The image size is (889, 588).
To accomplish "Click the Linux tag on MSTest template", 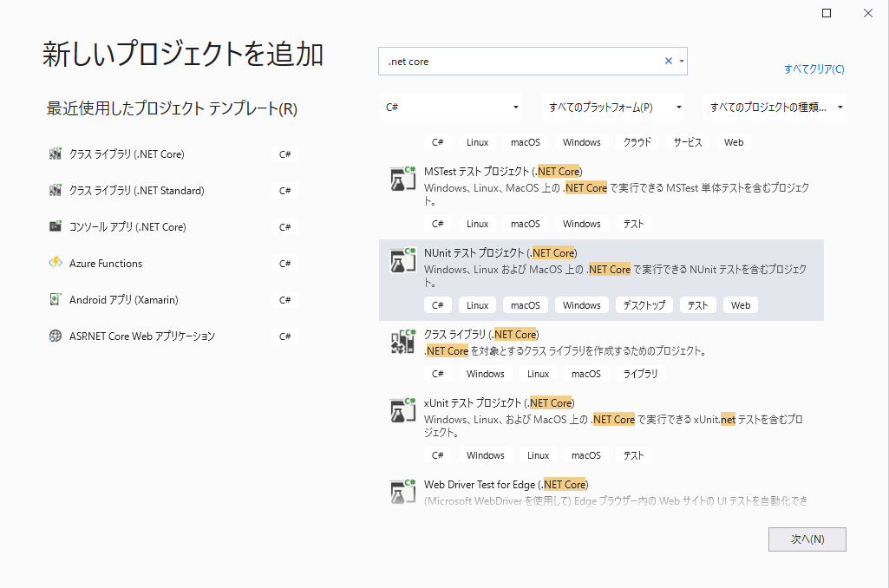I will [x=477, y=224].
